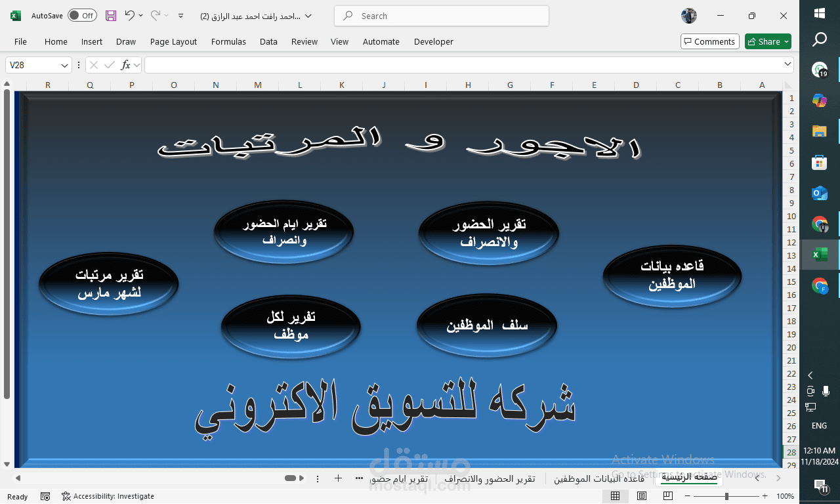Click the Cancel entry X icon
Viewport: 840px width, 504px height.
pyautogui.click(x=94, y=65)
